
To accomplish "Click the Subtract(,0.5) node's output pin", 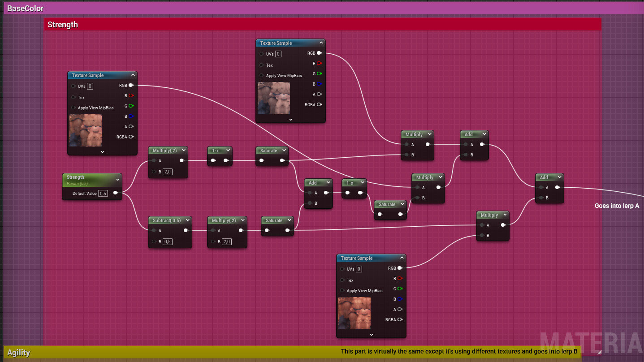I will click(186, 230).
